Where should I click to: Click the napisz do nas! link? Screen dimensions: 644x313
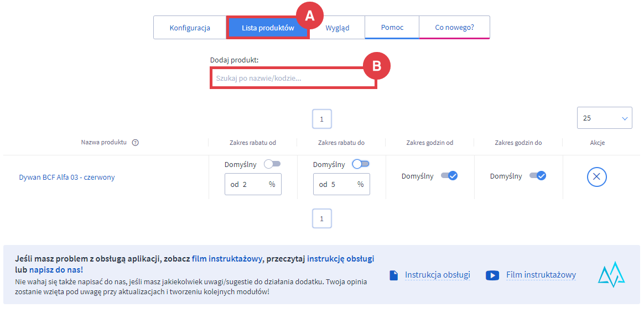56,270
